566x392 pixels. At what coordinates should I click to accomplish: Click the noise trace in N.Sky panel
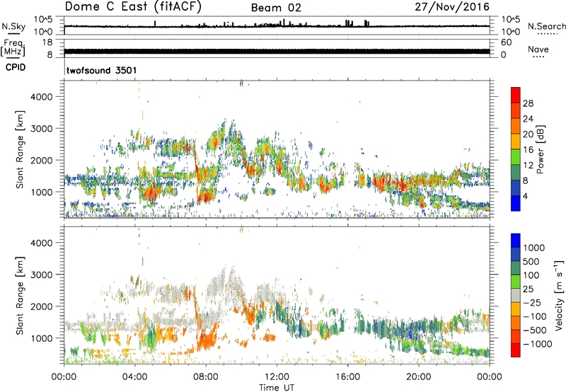[x=277, y=26]
